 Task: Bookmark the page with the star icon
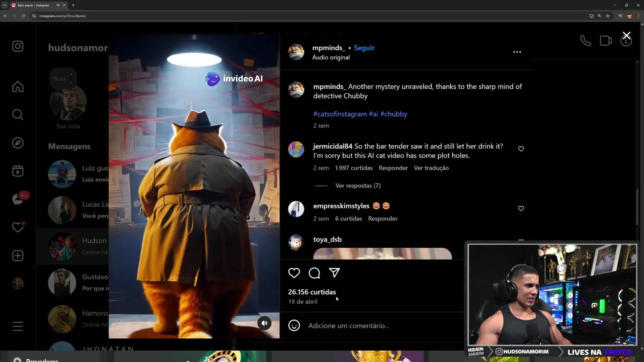click(608, 16)
